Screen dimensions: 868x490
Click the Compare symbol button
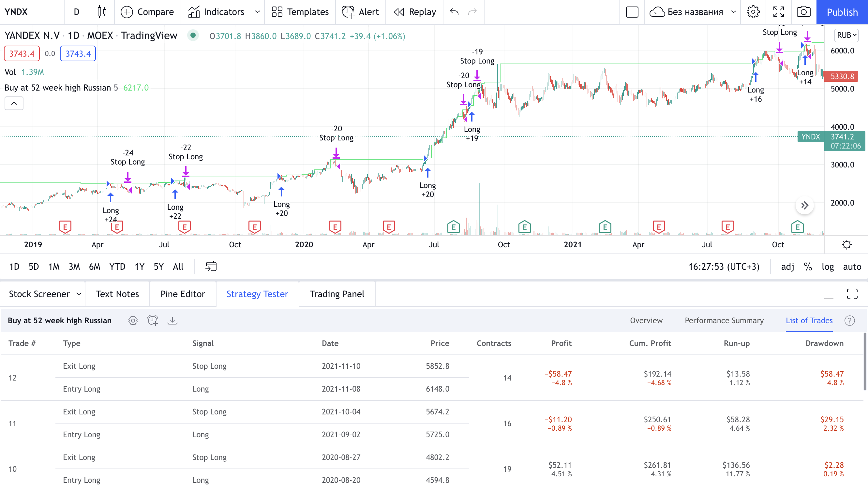147,12
